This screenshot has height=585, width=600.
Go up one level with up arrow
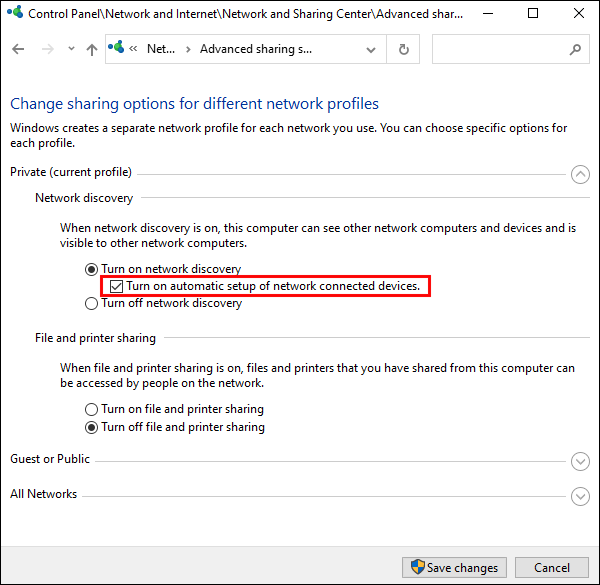[92, 49]
